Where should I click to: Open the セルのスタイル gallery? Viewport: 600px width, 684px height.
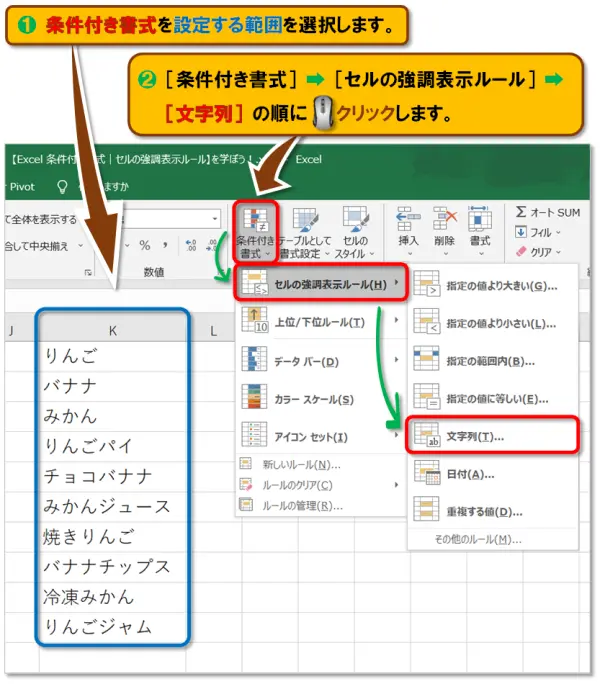point(355,233)
